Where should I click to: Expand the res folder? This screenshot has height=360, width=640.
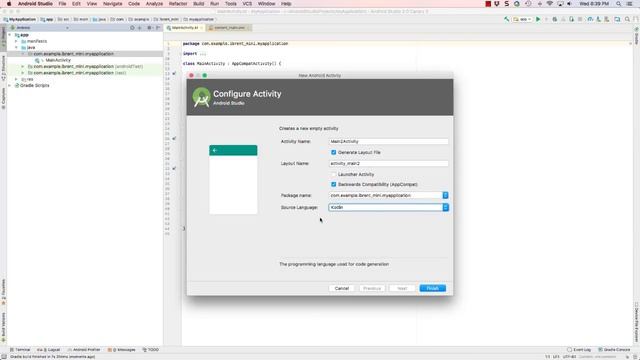(16, 79)
